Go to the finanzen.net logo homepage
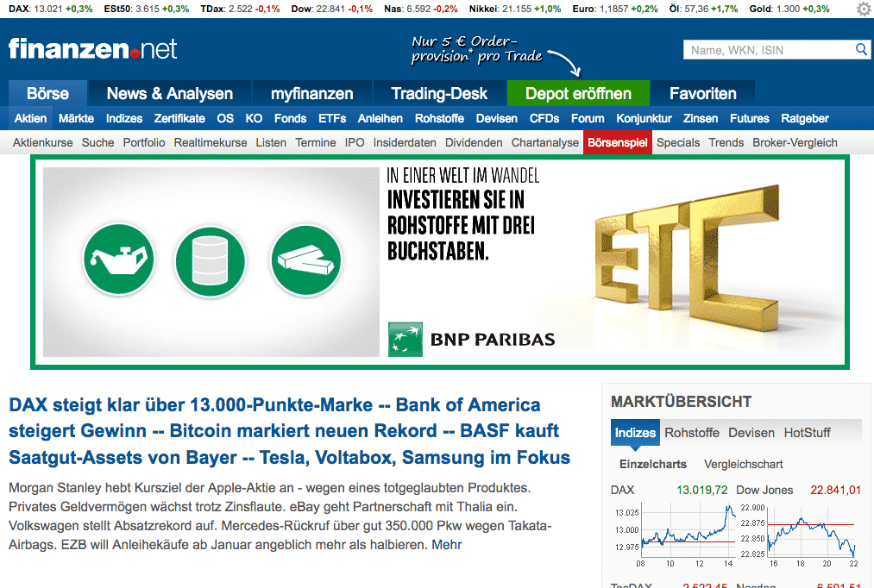Image resolution: width=874 pixels, height=588 pixels. 92,49
